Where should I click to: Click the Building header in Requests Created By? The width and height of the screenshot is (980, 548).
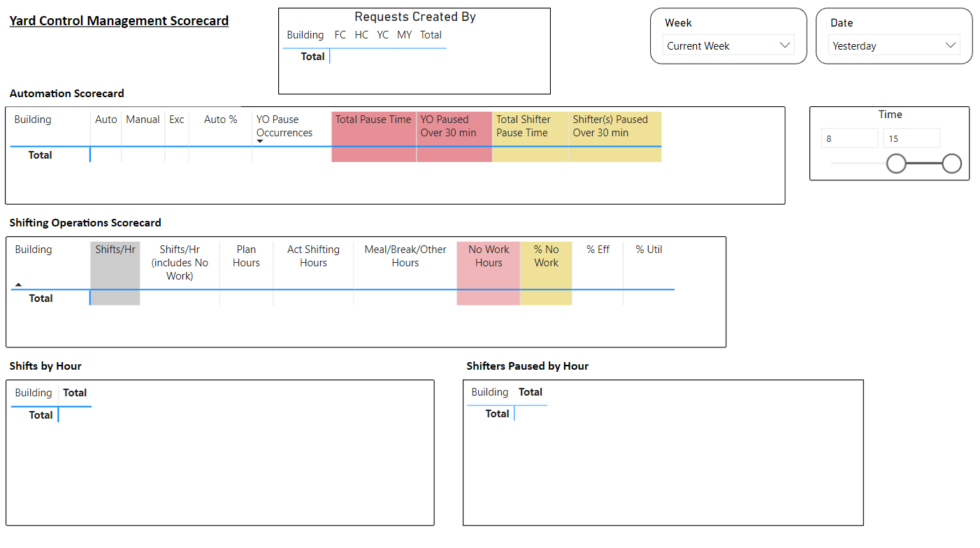tap(305, 35)
